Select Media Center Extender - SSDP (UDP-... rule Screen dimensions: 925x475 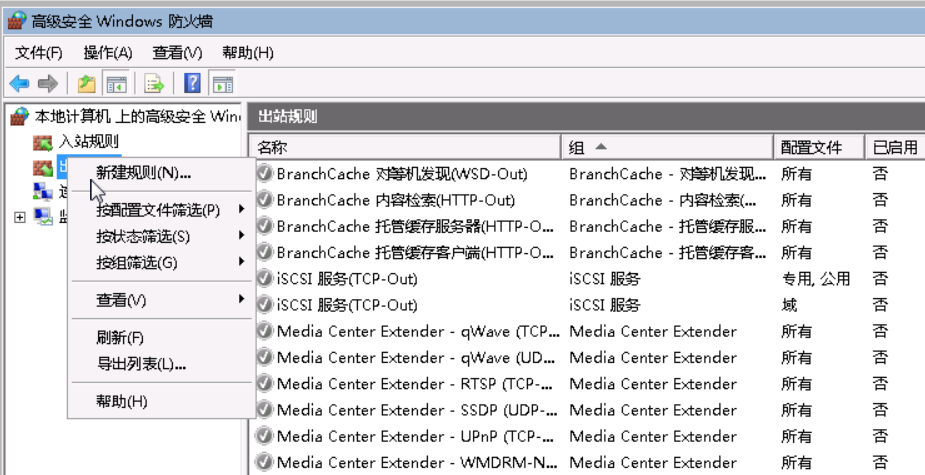click(416, 410)
